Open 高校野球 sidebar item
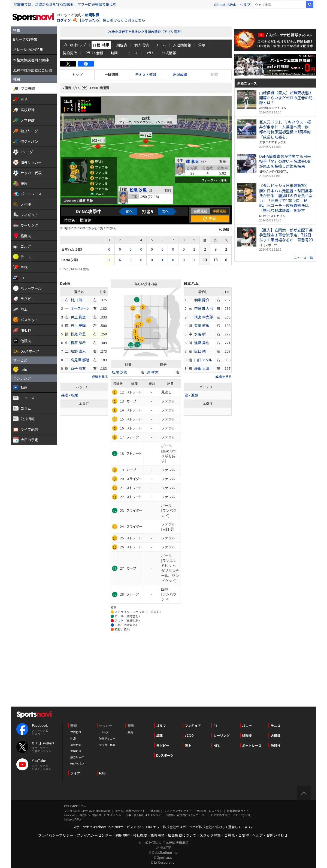The image size is (327, 868). coord(34,110)
